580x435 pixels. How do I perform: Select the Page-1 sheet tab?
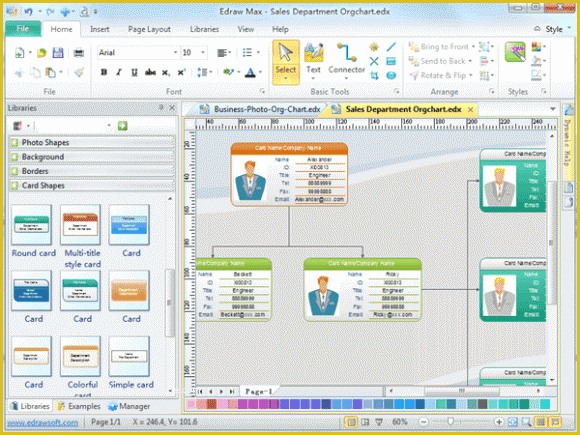(259, 391)
